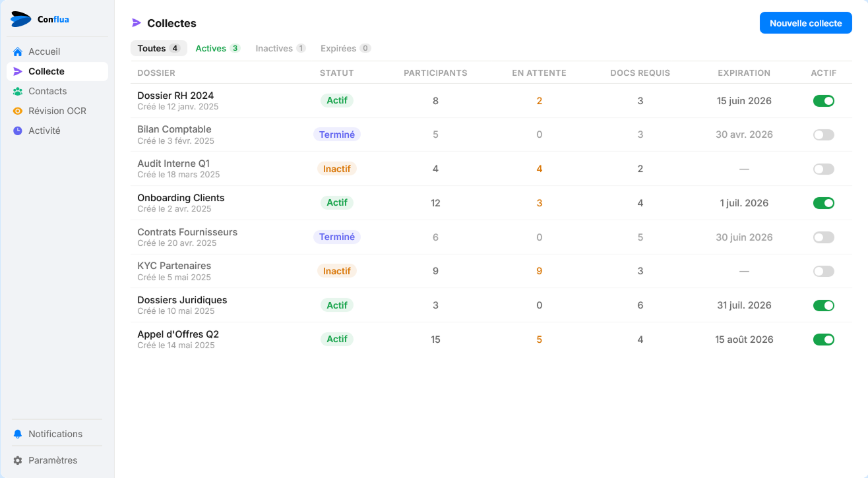Open the Dossiers Juridiques collection
The width and height of the screenshot is (868, 478).
pos(182,300)
